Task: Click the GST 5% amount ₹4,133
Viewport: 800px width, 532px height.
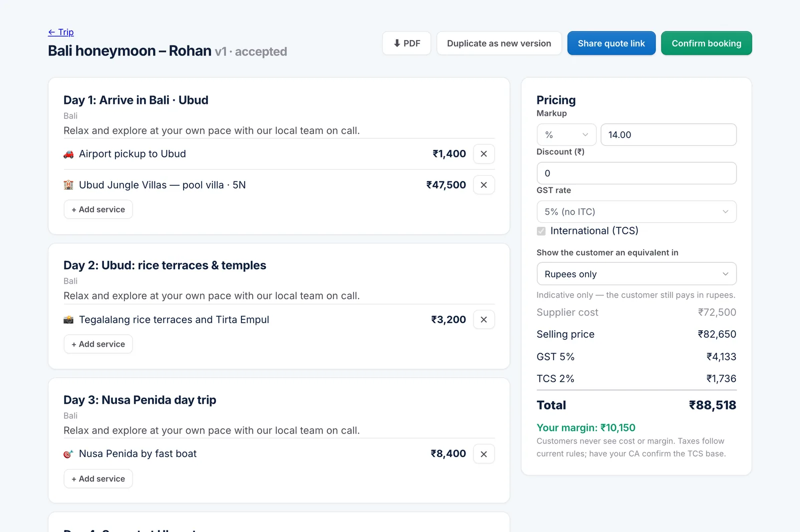Action: click(x=721, y=357)
